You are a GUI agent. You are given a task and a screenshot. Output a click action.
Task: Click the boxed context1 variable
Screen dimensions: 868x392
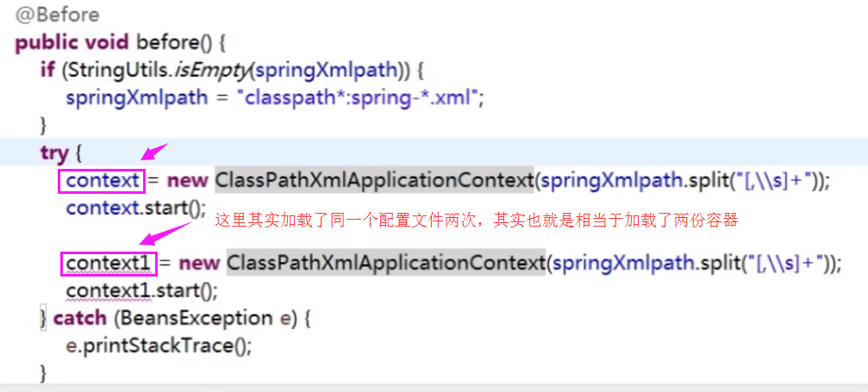point(109,264)
